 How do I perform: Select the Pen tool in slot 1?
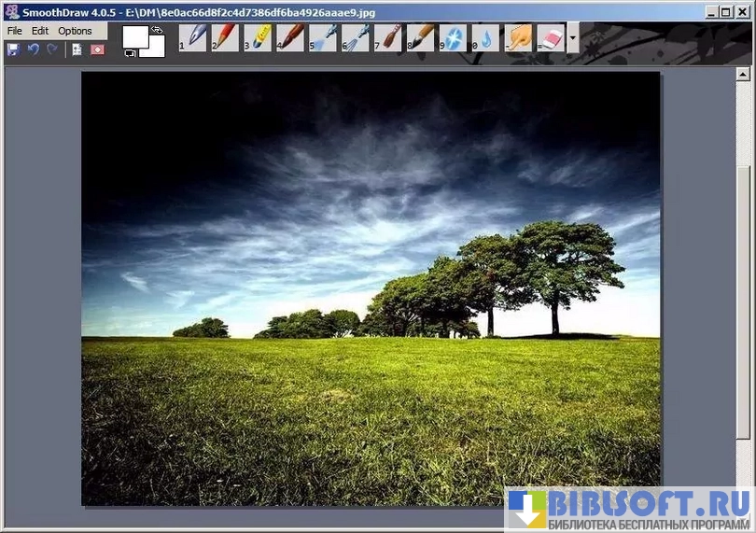[x=195, y=37]
